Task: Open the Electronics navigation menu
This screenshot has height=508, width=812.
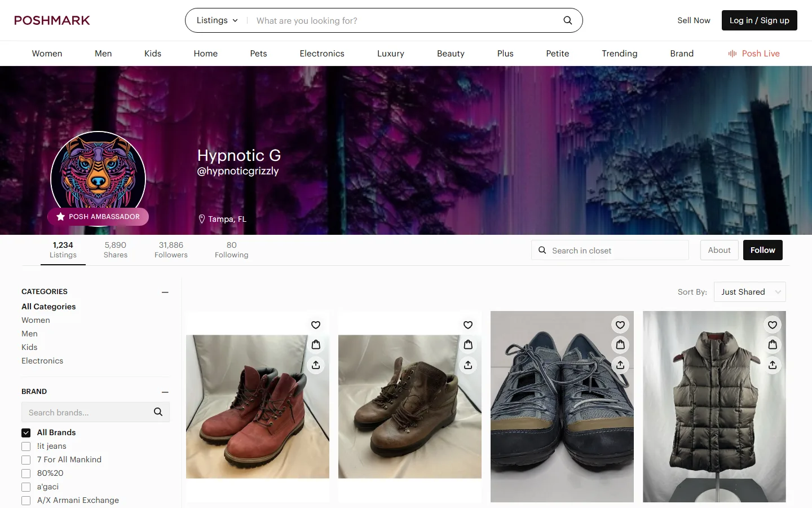Action: (x=322, y=54)
